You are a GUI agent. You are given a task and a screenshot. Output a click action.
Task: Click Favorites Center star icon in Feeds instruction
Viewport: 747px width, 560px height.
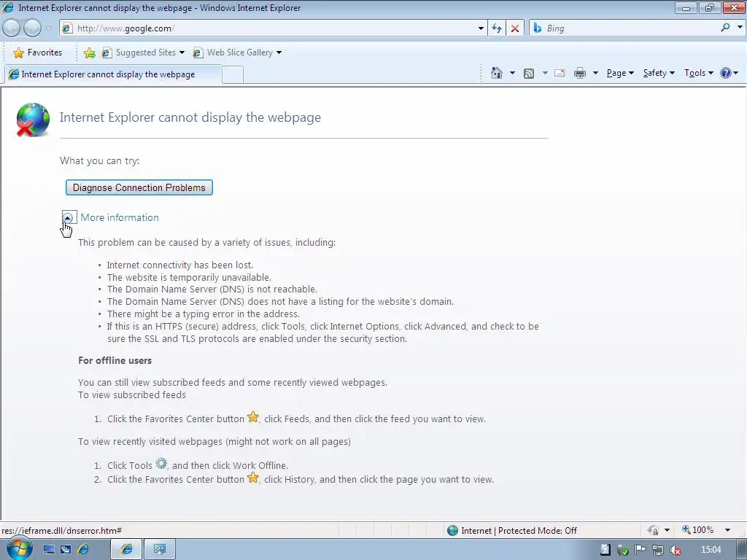[x=253, y=416]
